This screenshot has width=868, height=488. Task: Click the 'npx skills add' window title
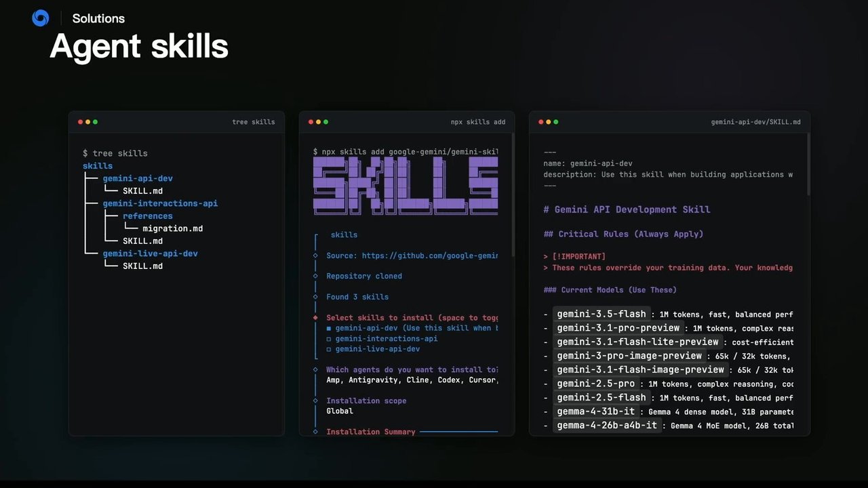click(478, 122)
